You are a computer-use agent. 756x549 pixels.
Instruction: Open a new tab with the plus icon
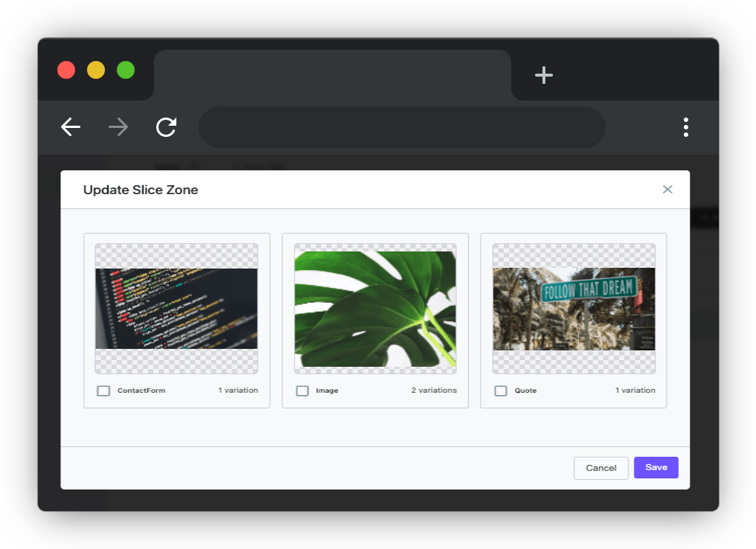pyautogui.click(x=544, y=75)
